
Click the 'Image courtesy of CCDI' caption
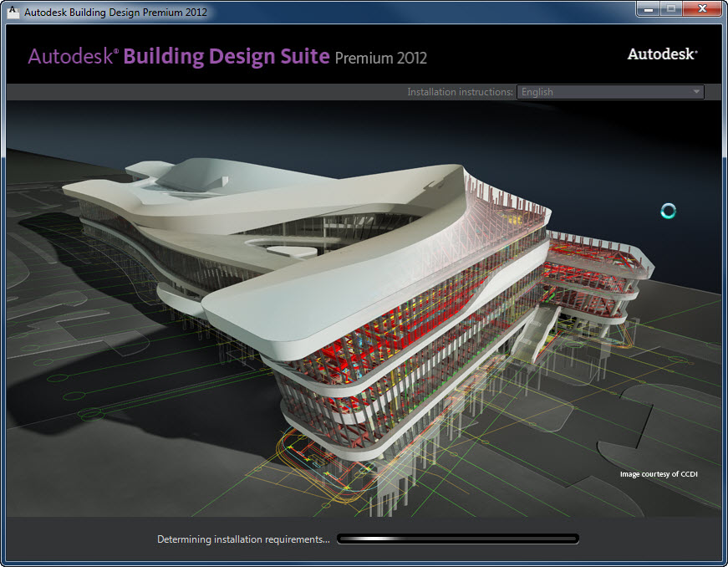click(659, 474)
